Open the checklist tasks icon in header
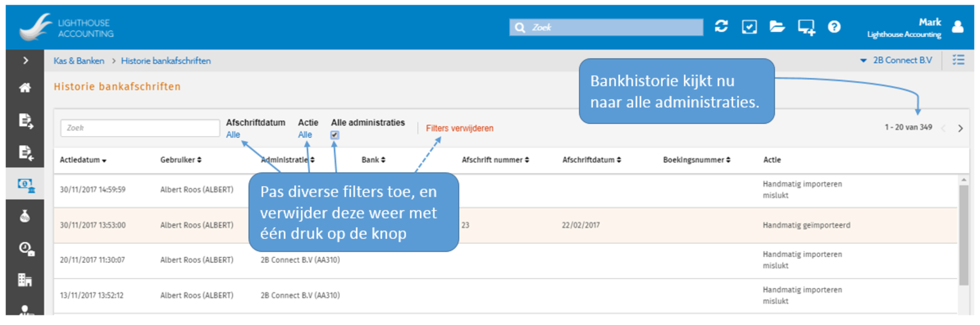 tap(749, 27)
